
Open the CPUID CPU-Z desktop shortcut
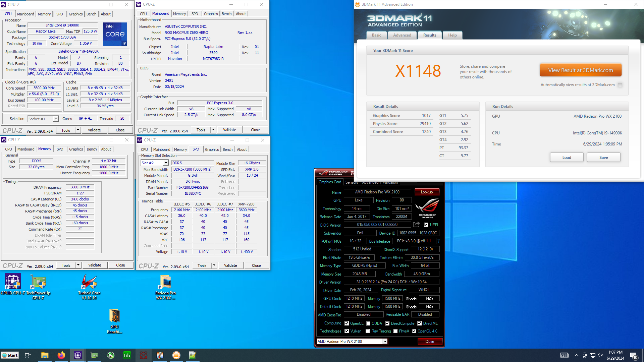tap(13, 284)
